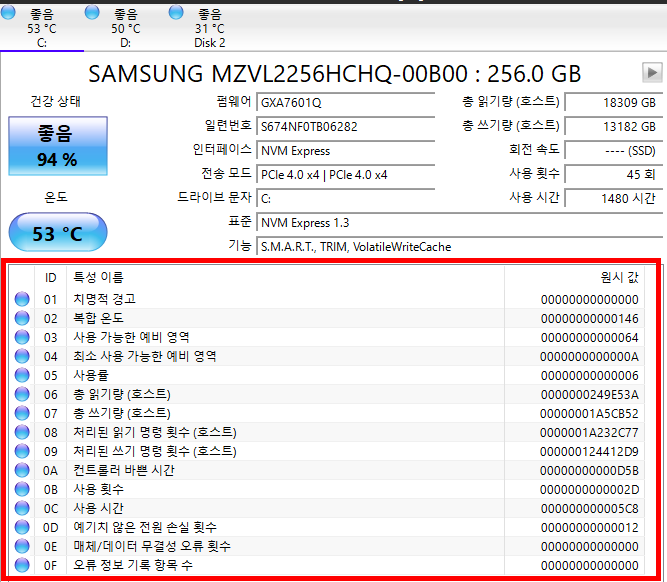Image resolution: width=667 pixels, height=582 pixels.
Task: Select the attribute name 컨트롤러 바쁜 시간
Action: click(124, 470)
